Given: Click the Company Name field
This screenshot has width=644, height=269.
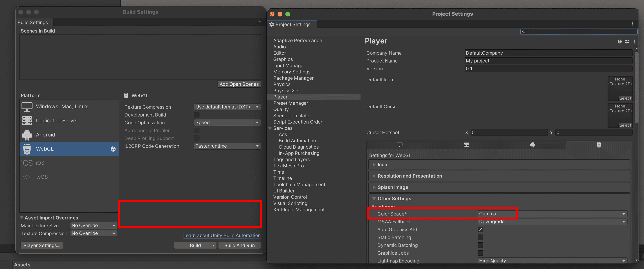Looking at the screenshot, I should click(548, 53).
